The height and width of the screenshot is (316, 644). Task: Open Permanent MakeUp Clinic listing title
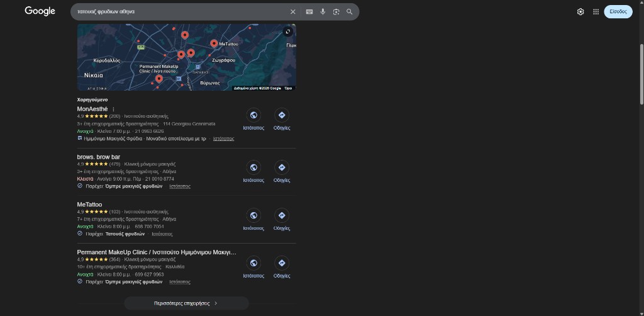coord(157,252)
